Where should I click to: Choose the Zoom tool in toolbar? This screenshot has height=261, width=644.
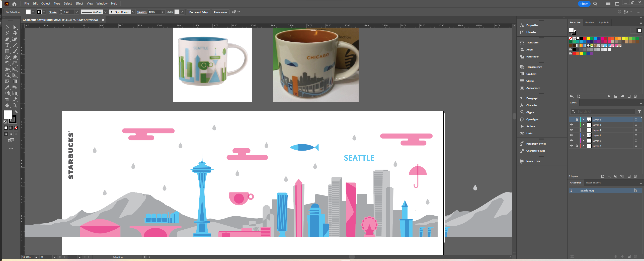(x=15, y=106)
